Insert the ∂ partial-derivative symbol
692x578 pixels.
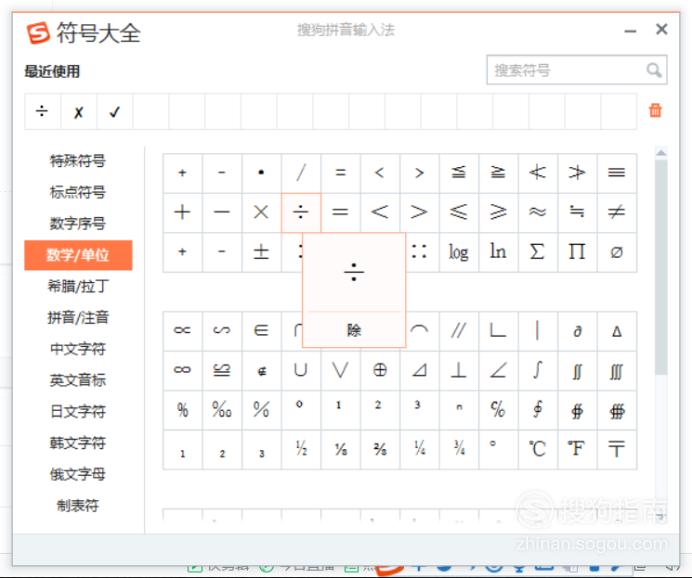point(577,330)
